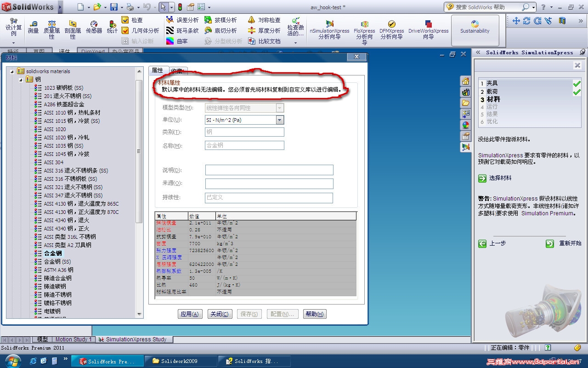Open the Save button dropdown arrow

pyautogui.click(x=121, y=7)
